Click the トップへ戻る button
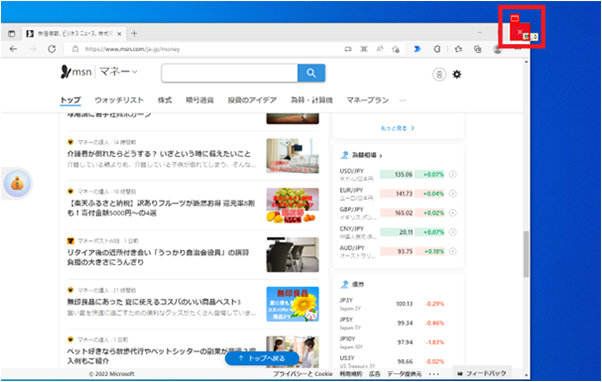 262,359
